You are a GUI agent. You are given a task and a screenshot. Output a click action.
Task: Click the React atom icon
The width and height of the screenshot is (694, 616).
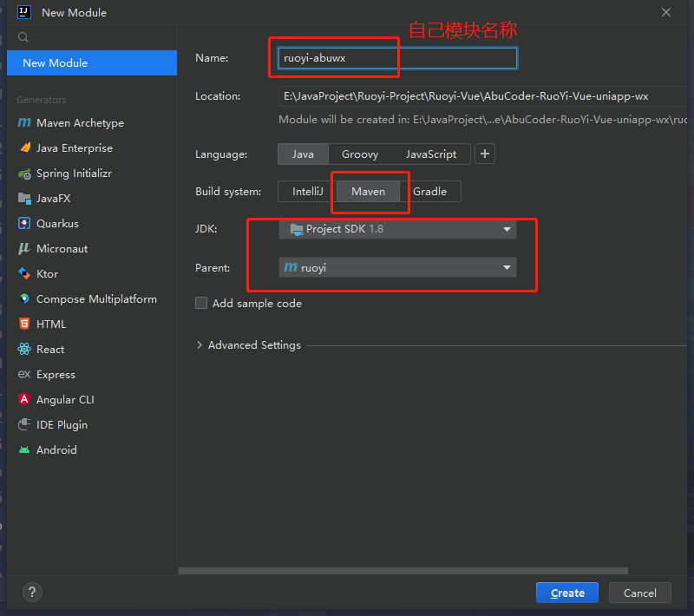click(x=24, y=349)
